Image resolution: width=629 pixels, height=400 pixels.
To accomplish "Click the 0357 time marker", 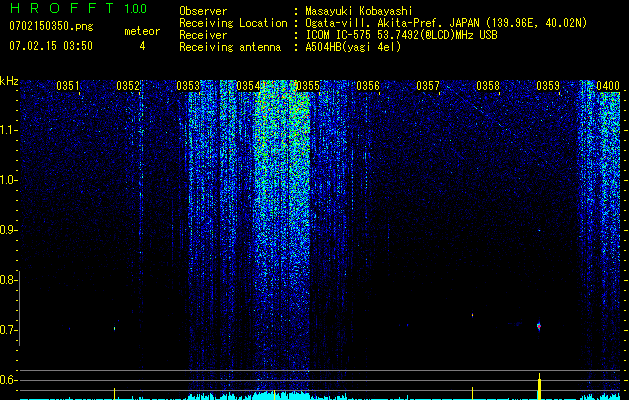I will 428,86.
